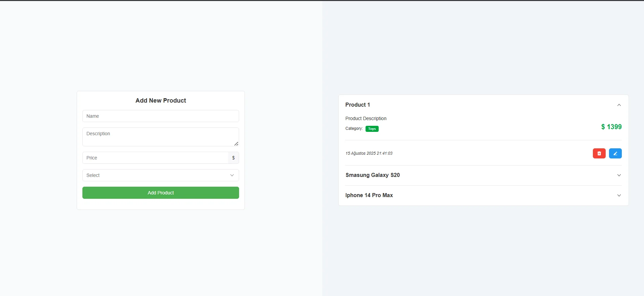Edit Product 1 using the blue pencil button
Viewport: 644px width, 296px height.
click(615, 153)
